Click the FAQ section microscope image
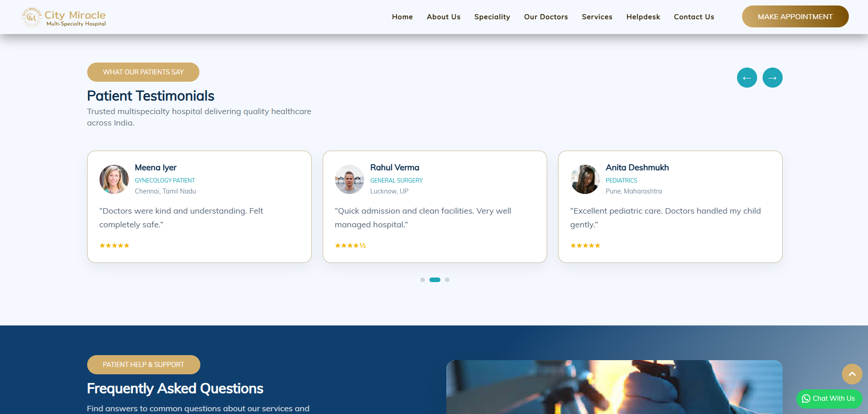Image resolution: width=868 pixels, height=414 pixels. tap(614, 387)
